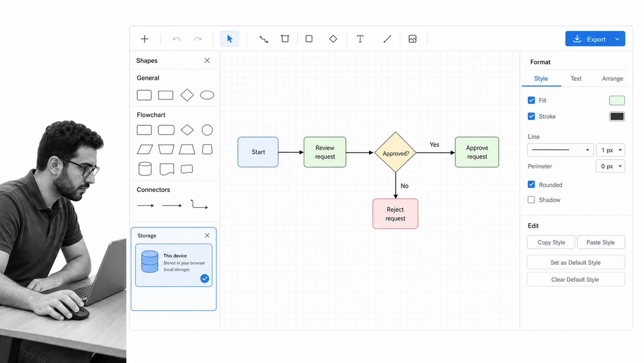Click Set as Default Style
The width and height of the screenshot is (644, 363).
[576, 262]
